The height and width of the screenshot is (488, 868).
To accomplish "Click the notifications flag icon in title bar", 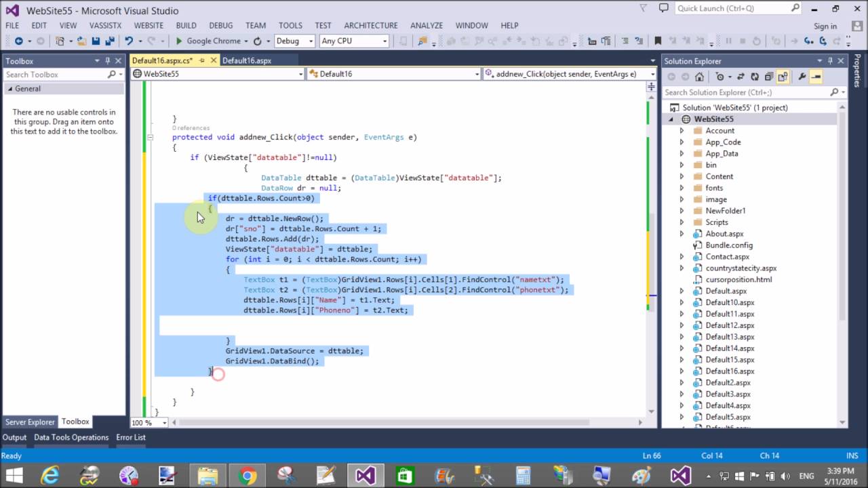I will pyautogui.click(x=644, y=9).
